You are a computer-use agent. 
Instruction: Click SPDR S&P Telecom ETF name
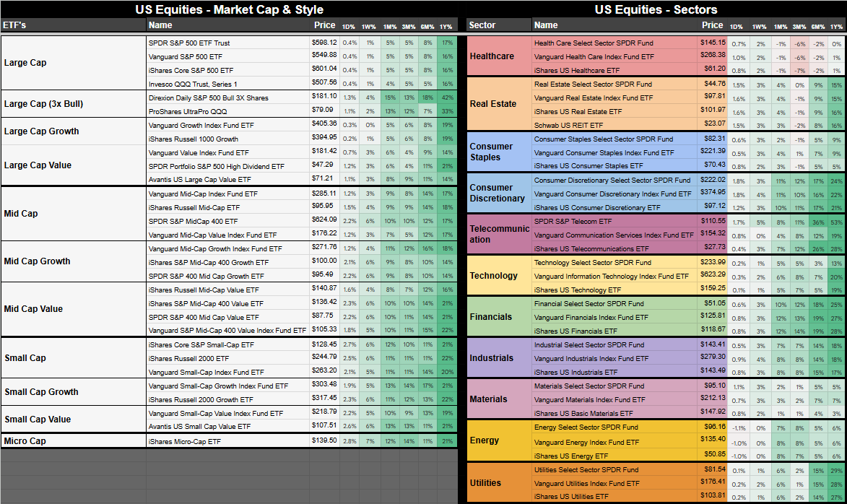click(x=573, y=221)
